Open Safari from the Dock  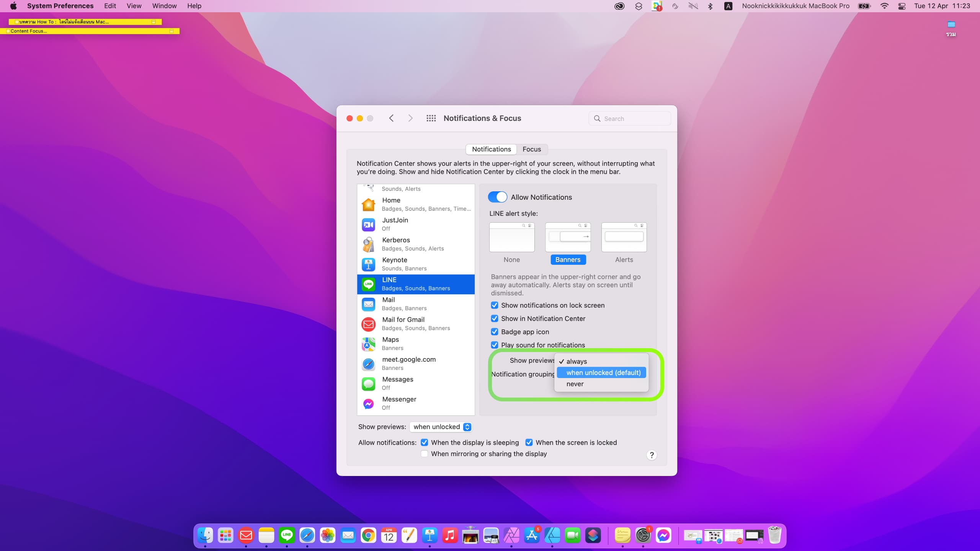click(x=307, y=535)
